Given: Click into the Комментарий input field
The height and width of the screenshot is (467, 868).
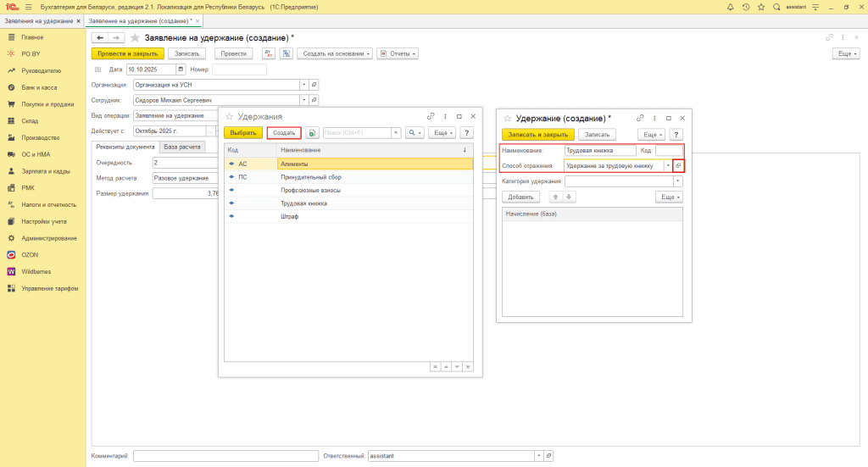Looking at the screenshot, I should [225, 456].
